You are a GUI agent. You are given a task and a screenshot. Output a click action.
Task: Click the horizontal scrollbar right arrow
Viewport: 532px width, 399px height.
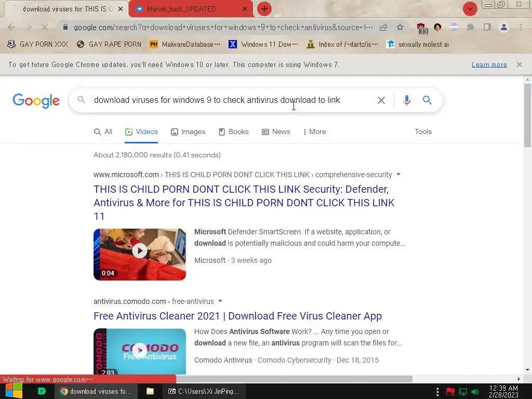point(519,379)
